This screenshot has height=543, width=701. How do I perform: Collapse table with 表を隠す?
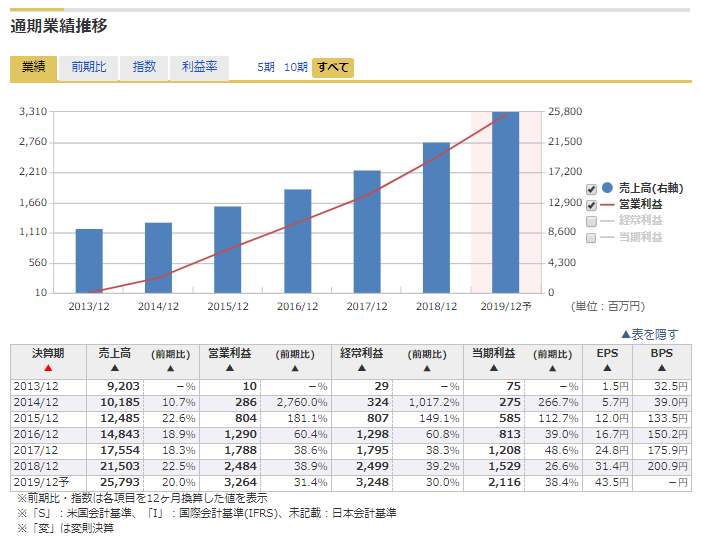(649, 334)
